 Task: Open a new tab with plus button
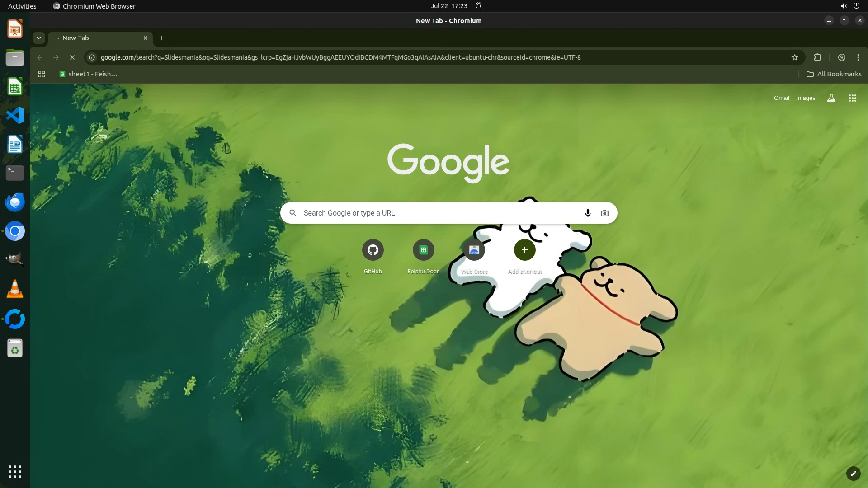tap(161, 38)
